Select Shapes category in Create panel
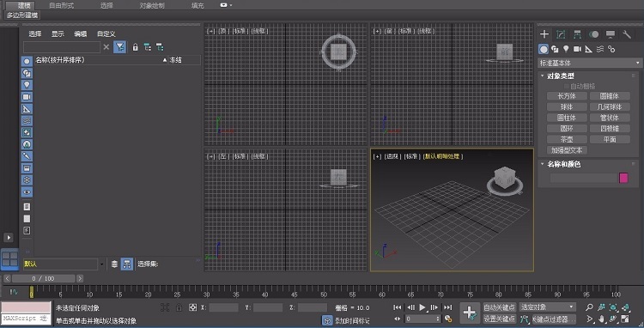The height and width of the screenshot is (328, 644). pos(555,49)
